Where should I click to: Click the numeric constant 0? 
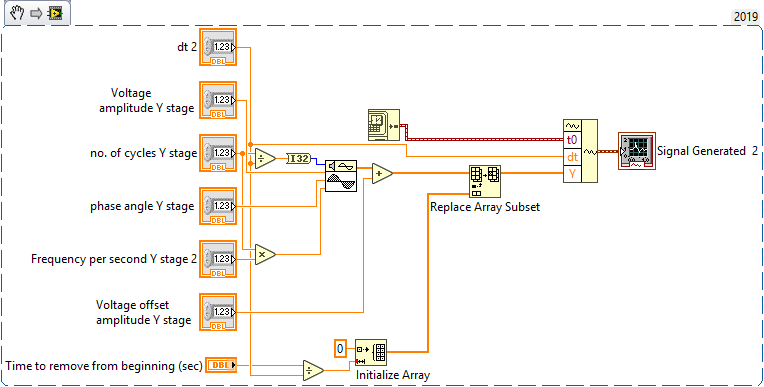341,349
